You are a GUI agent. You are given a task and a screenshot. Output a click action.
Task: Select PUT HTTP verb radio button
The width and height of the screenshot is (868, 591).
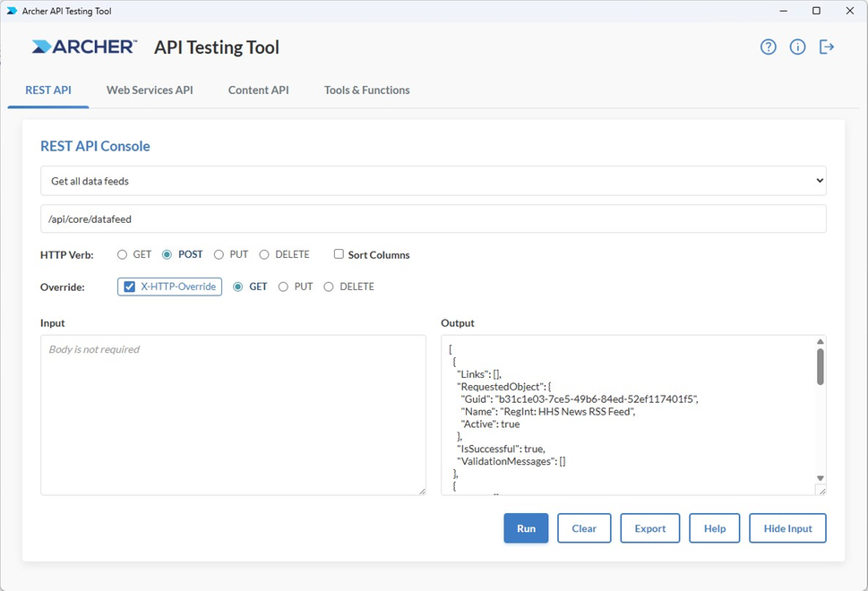point(219,254)
